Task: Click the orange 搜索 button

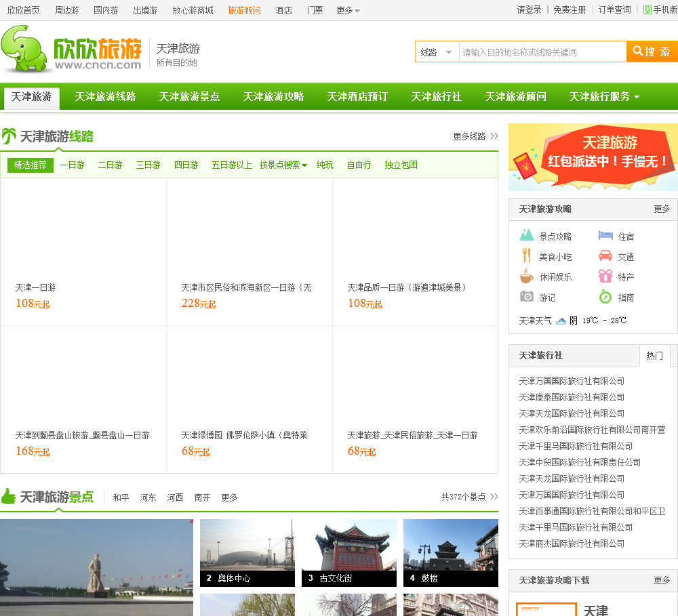Action: point(652,52)
